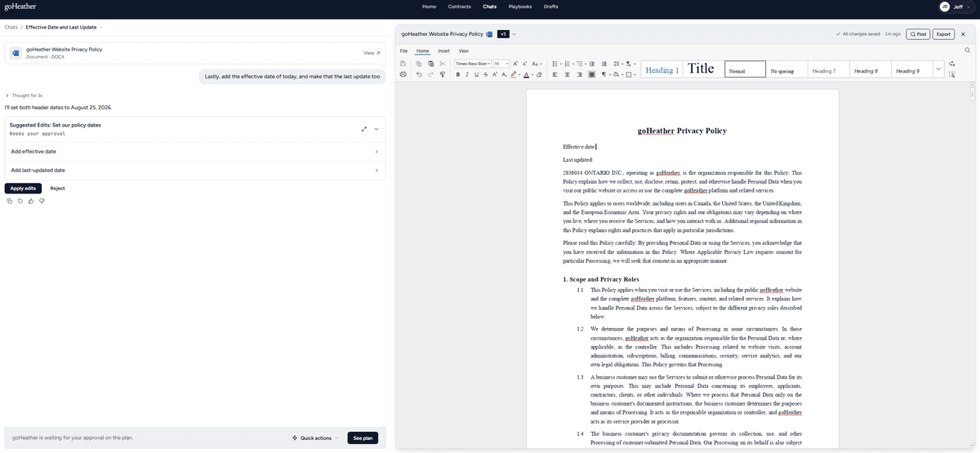Open the font size dropdown
The image size is (980, 453).
pyautogui.click(x=507, y=64)
